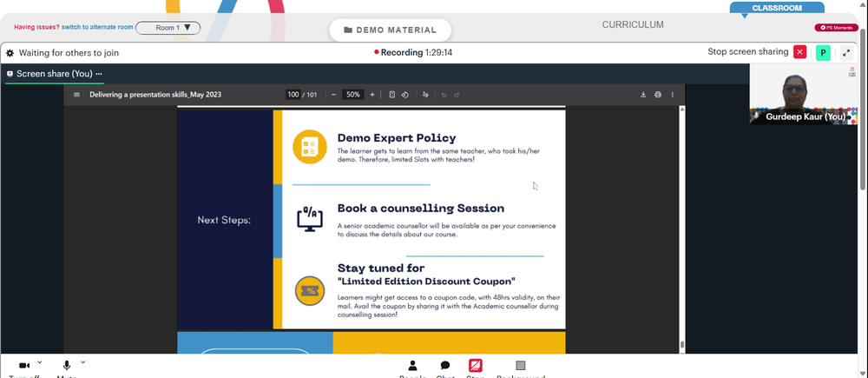Stop screen sharing with red X button
The width and height of the screenshot is (868, 378).
(x=800, y=53)
